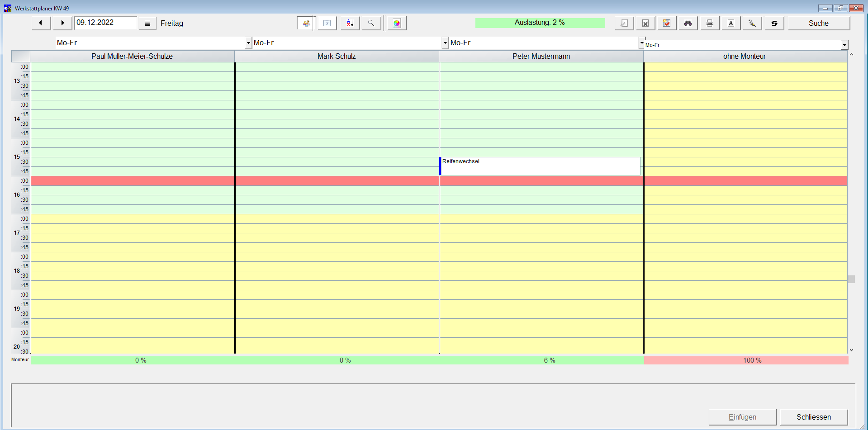Click the Schliessen button
The image size is (868, 430).
pyautogui.click(x=814, y=417)
